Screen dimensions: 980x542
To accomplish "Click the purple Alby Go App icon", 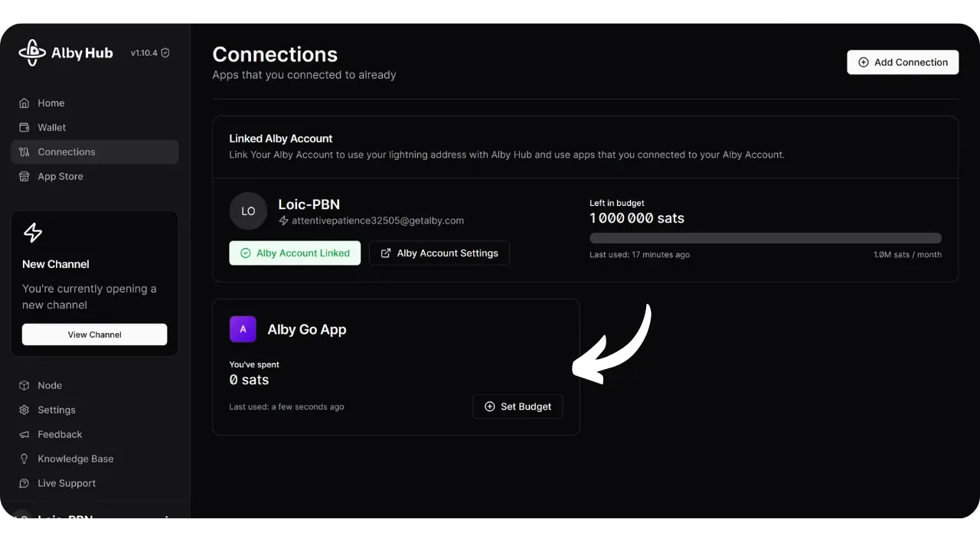I will click(x=243, y=329).
